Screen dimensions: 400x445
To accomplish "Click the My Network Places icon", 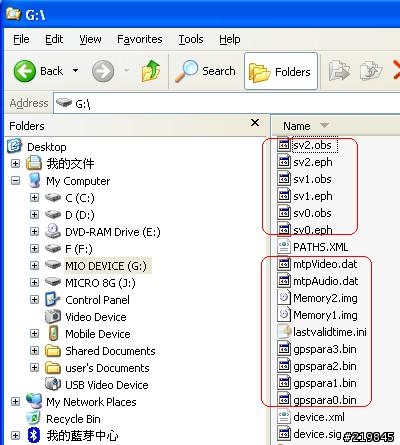I will [x=34, y=401].
